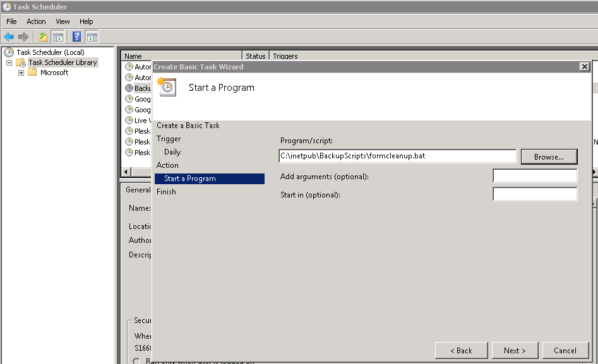Click the clock icon beside the Live task
598x364 pixels.
click(129, 120)
